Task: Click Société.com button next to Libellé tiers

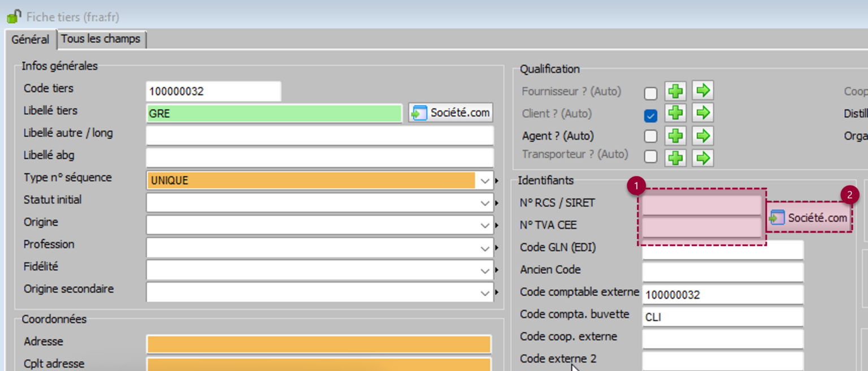Action: tap(451, 113)
